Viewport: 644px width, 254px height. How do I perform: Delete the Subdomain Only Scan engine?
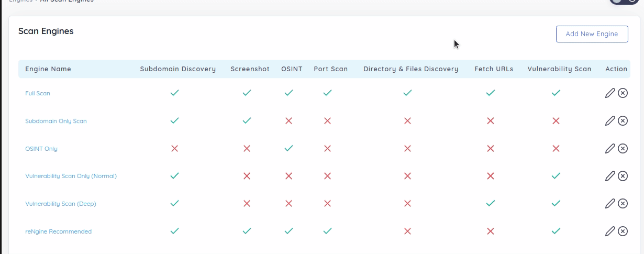tap(623, 121)
